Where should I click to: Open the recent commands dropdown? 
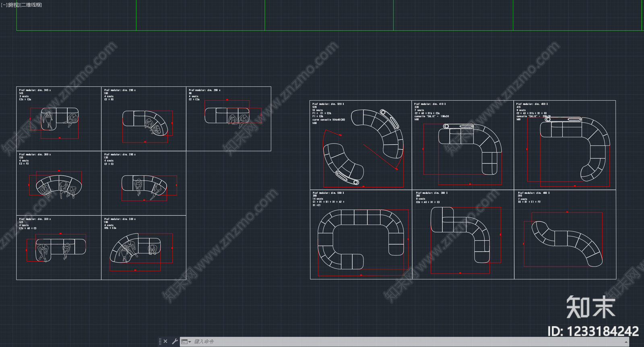[186, 342]
